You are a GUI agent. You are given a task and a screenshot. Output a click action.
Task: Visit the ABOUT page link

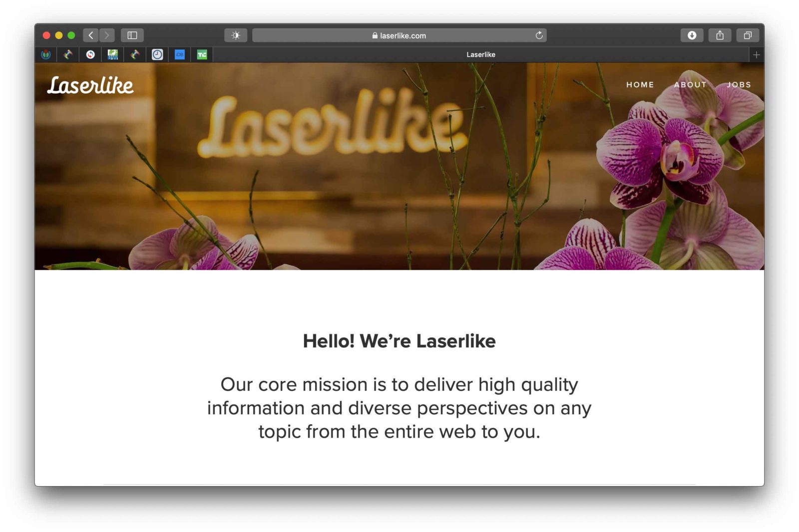coord(691,85)
